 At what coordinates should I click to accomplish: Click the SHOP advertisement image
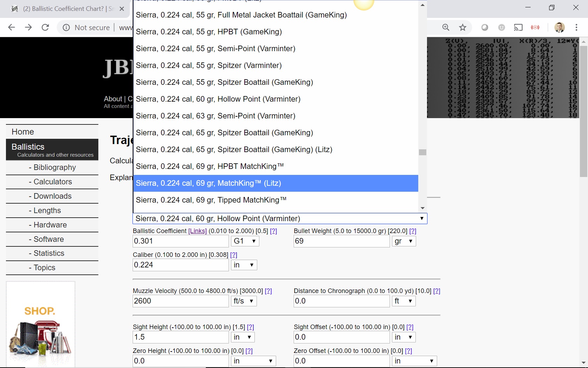[41, 324]
